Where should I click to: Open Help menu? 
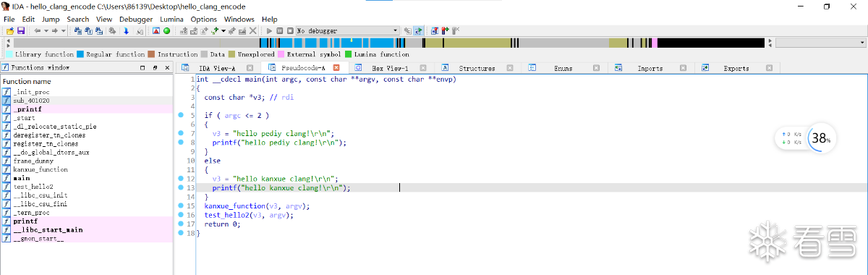click(270, 19)
